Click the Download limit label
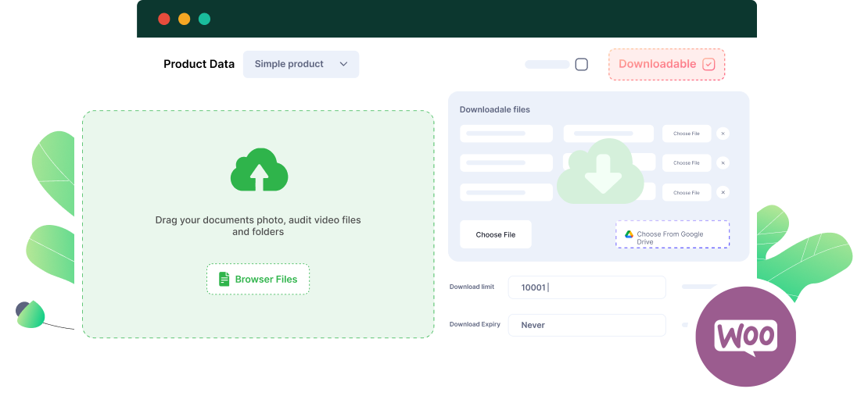Viewport: 868px width, 396px height. tap(472, 287)
